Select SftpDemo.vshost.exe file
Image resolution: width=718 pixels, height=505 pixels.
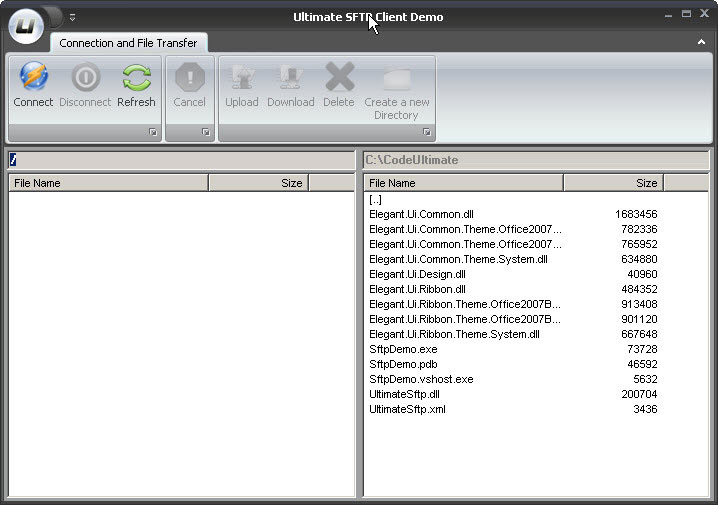click(x=421, y=379)
